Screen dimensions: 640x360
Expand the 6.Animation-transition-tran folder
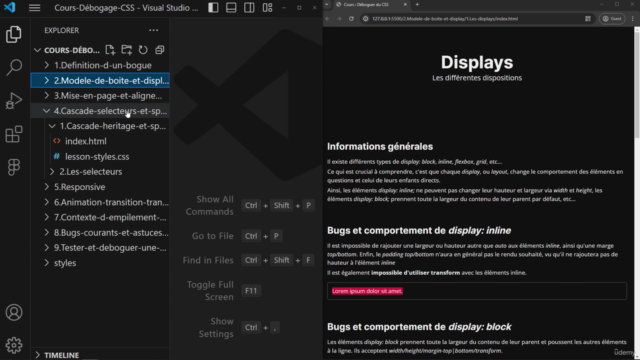pos(100,202)
